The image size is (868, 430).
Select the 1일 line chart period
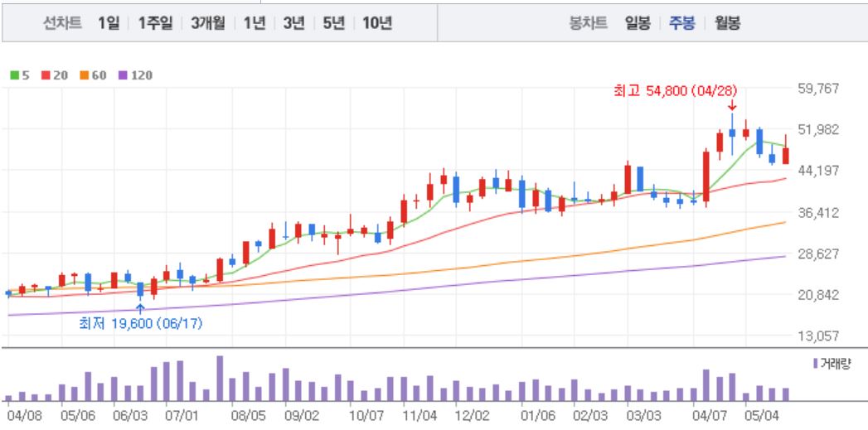click(109, 22)
